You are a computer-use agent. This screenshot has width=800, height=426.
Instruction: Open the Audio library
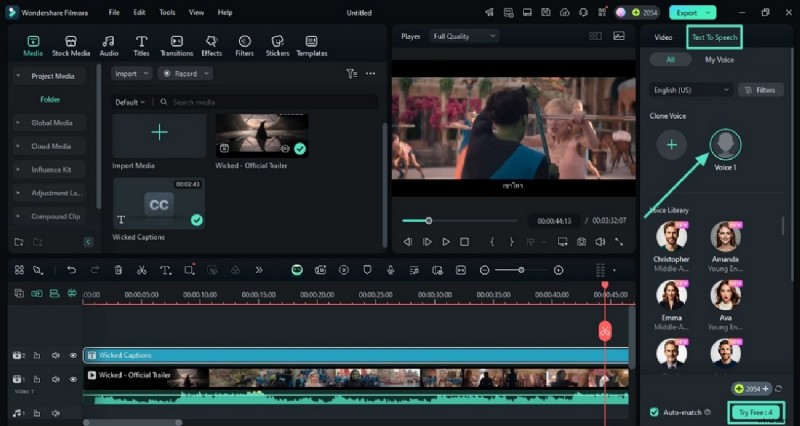point(109,45)
